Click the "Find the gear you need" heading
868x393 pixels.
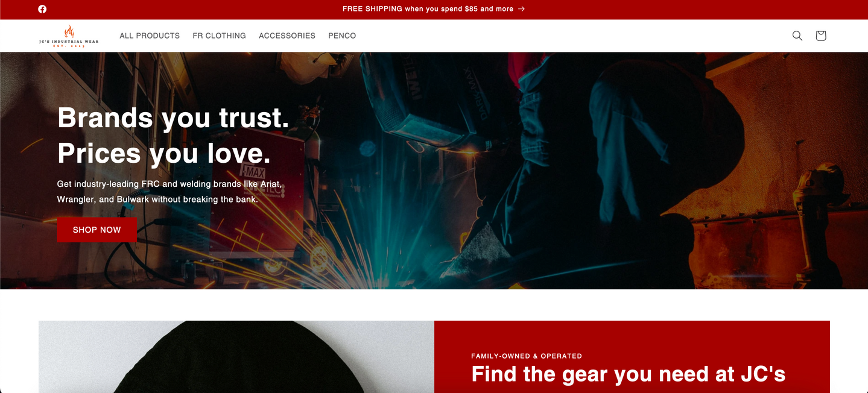[628, 374]
